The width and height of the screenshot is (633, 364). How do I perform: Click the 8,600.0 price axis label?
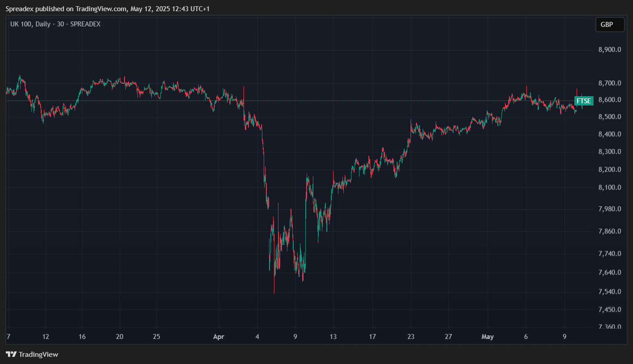[610, 100]
